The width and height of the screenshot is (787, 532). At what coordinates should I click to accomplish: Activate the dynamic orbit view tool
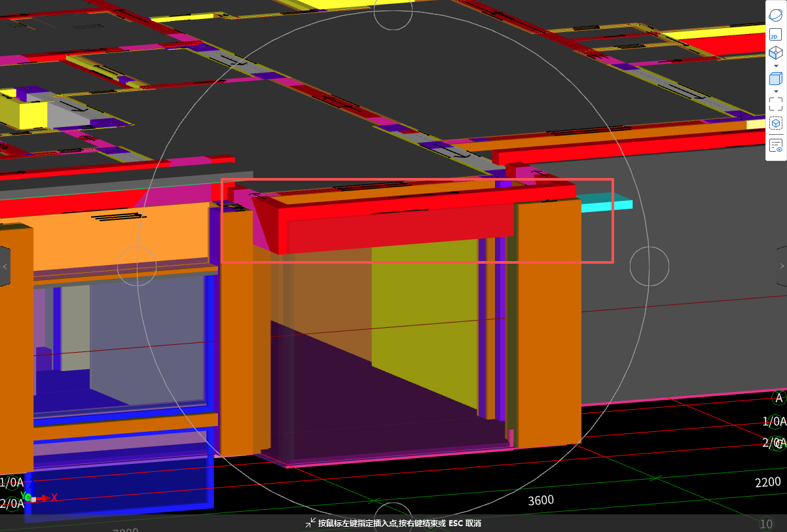click(775, 14)
